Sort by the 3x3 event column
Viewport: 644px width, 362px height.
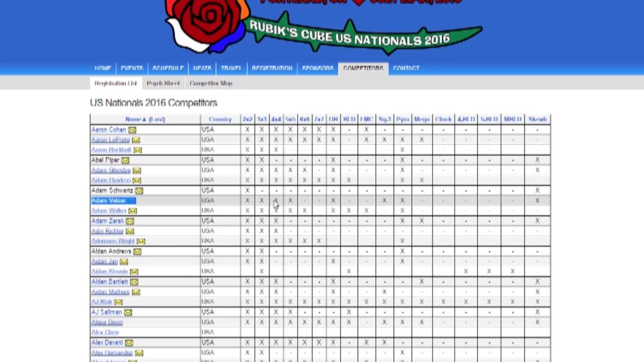tap(262, 119)
